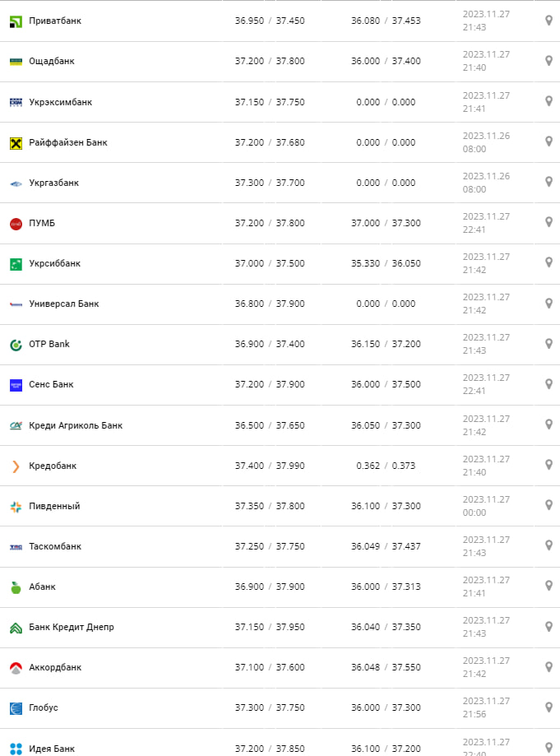Viewport: 560px width, 756px height.
Task: Click the Абанк green apple logo
Action: coord(16,587)
